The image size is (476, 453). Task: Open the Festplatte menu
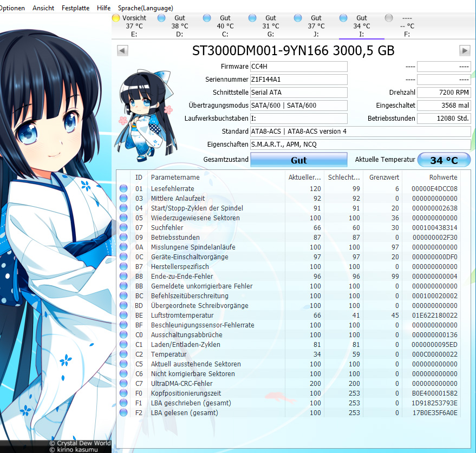coord(76,8)
